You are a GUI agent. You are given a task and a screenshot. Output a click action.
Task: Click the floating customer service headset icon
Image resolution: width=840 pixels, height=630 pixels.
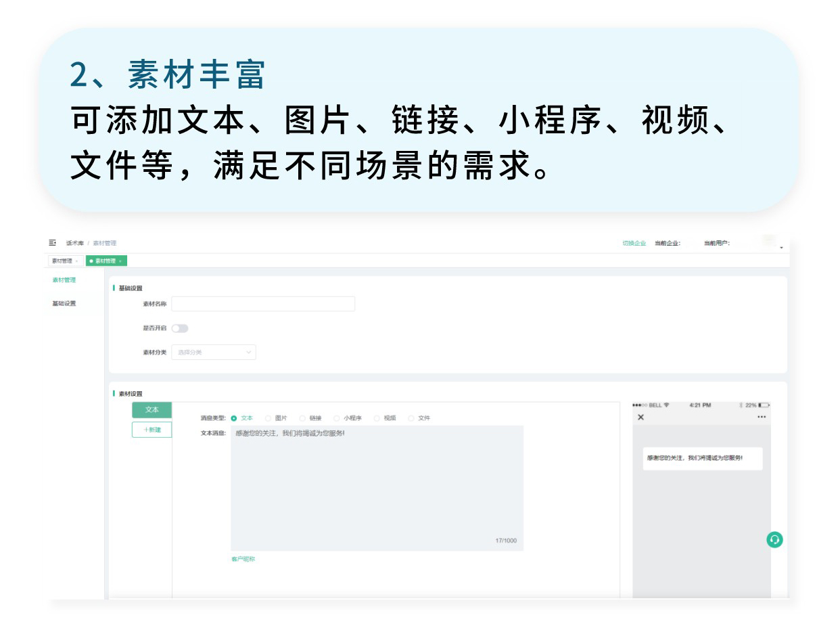[x=774, y=540]
